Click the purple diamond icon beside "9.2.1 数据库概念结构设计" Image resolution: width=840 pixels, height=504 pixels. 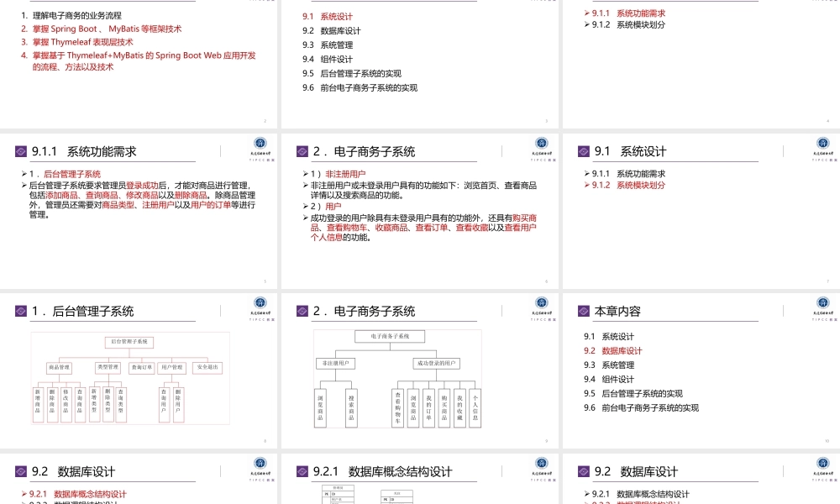301,472
